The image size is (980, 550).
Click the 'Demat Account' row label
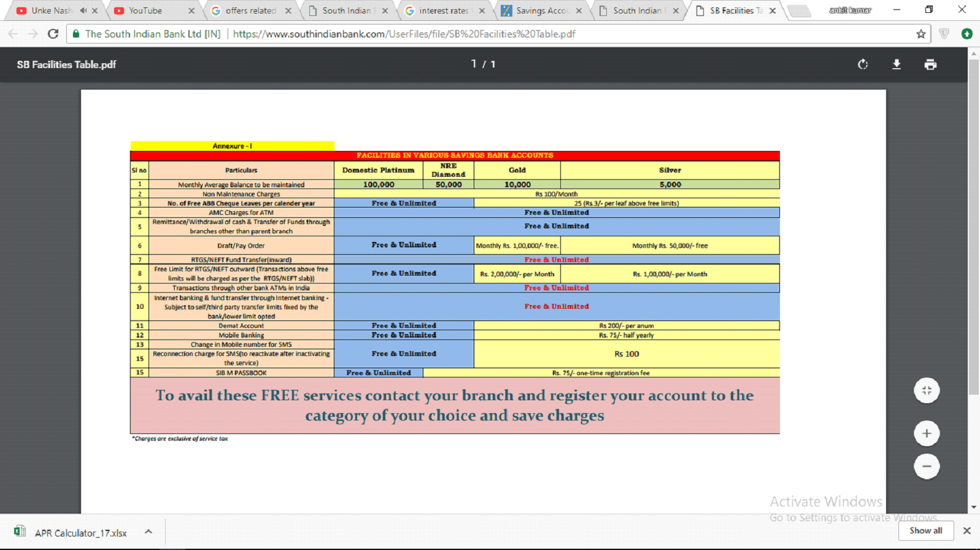(x=241, y=326)
